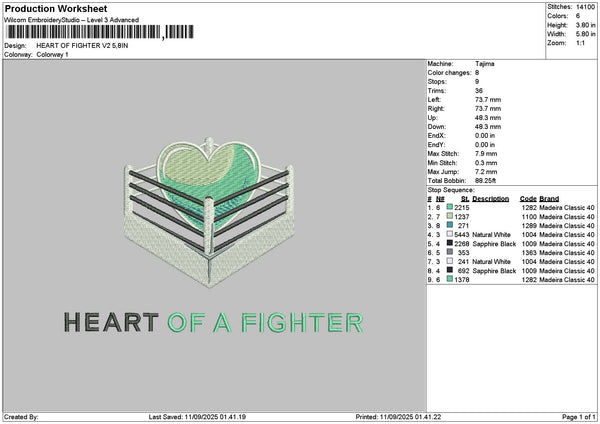Click the pale green swatch in stop row 2
The height and width of the screenshot is (424, 600).
pos(450,216)
